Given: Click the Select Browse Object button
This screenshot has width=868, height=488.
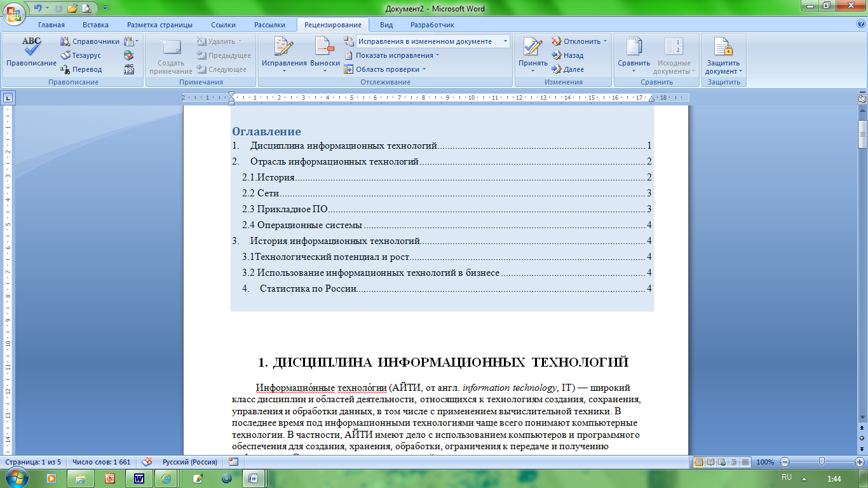Looking at the screenshot, I should (x=862, y=438).
